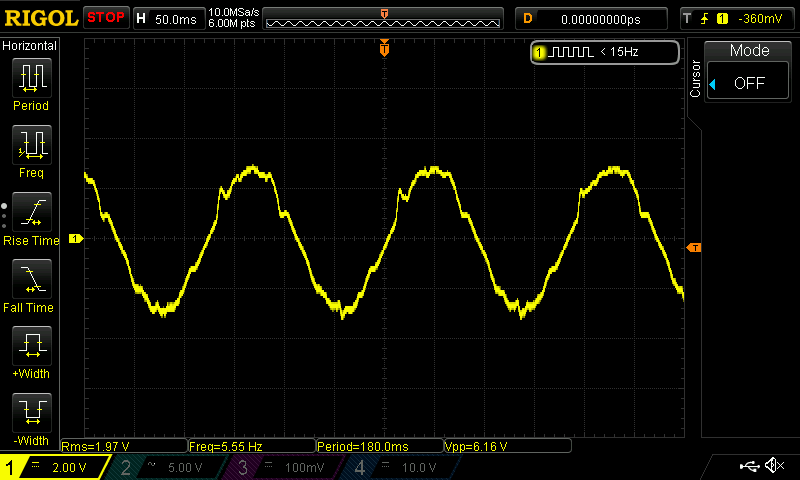
Task: Click the trigger level T marker on right
Action: (x=694, y=247)
